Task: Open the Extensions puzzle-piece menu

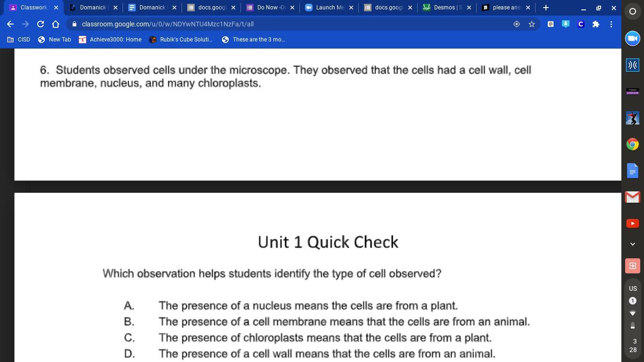Action: click(x=596, y=24)
